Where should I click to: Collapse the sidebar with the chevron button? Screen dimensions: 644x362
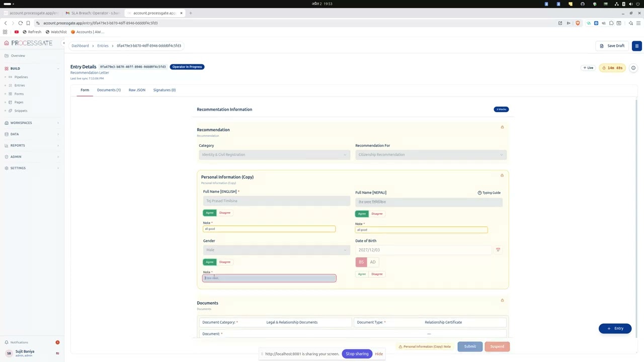pos(63,43)
